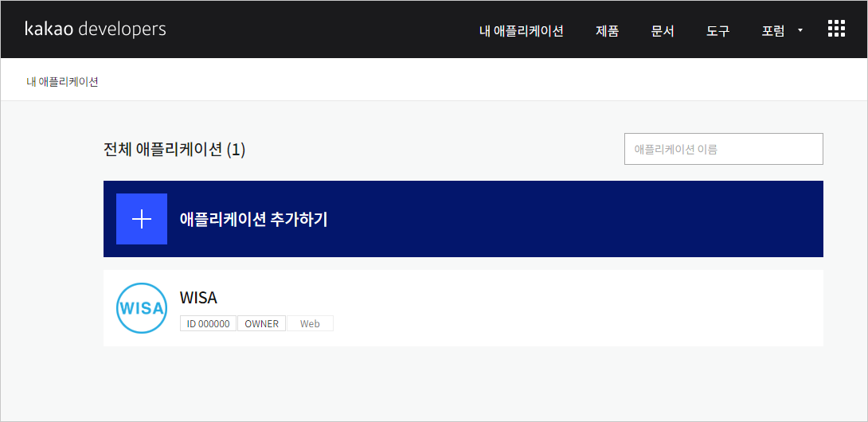Image resolution: width=868 pixels, height=422 pixels.
Task: Click the 애플리케이션 추가하기 label
Action: click(253, 219)
